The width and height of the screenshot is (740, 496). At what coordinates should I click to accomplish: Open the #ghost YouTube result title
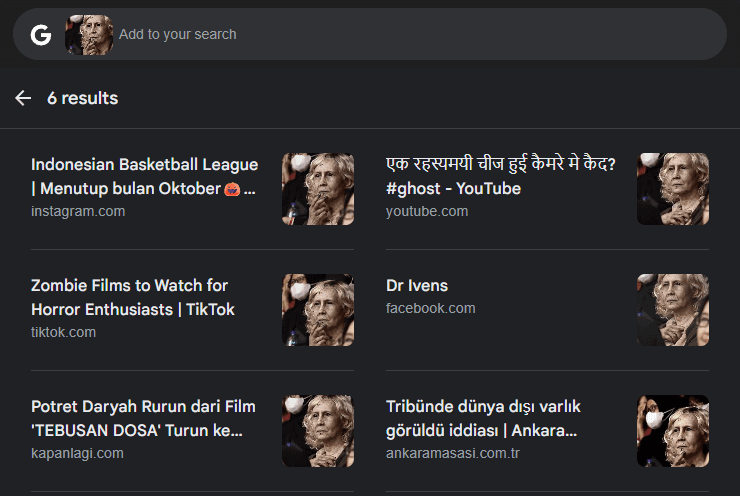coord(501,177)
